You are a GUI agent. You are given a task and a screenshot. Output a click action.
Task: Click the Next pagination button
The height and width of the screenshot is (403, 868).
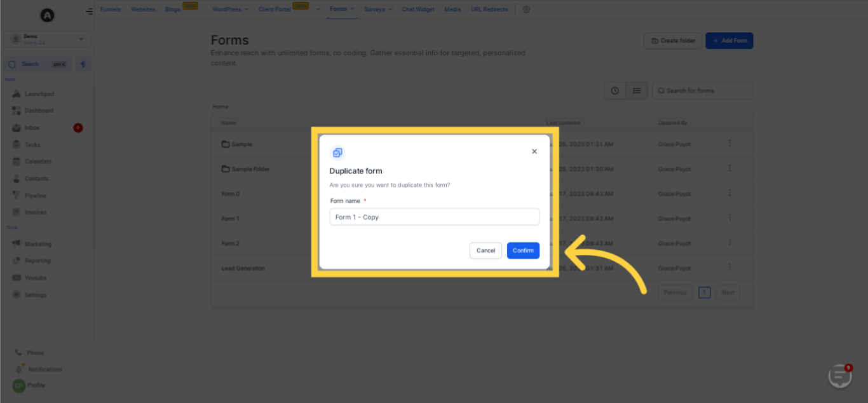pos(728,292)
